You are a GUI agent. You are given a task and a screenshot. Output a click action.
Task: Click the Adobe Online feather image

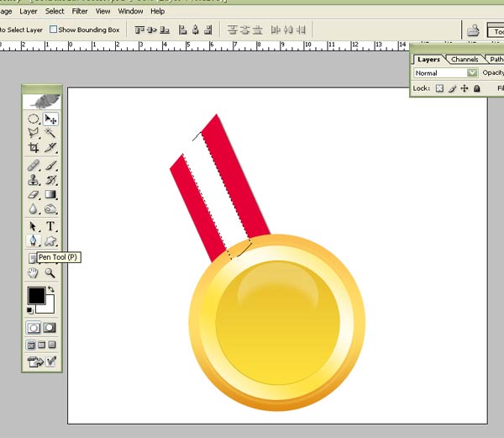42,102
